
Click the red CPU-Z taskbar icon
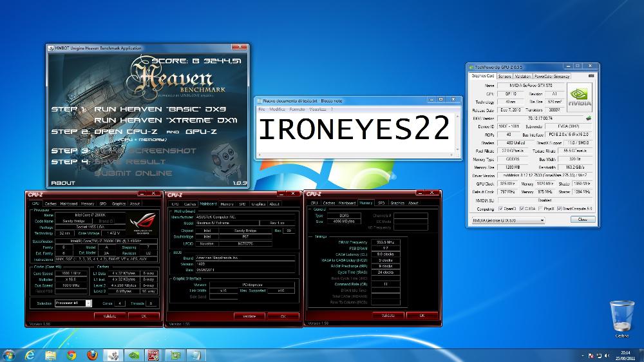point(154,355)
